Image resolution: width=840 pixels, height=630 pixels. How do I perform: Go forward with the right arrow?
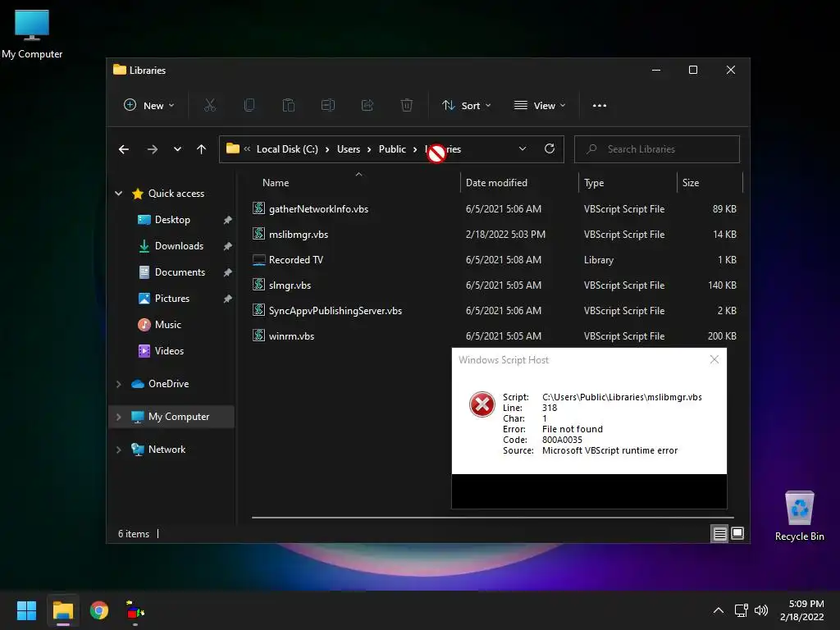tap(152, 149)
